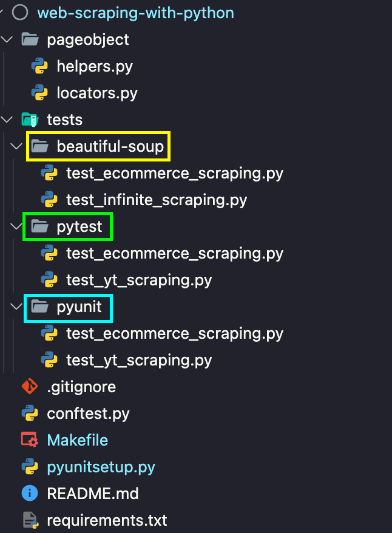Open test_infinite_scraping.py under beautiful-soup
Screen dimensions: 392x533
(158, 200)
